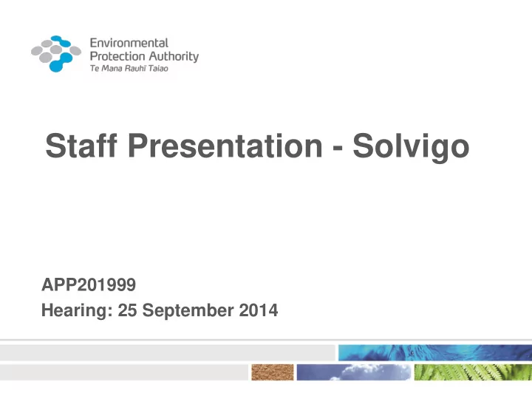Click the Environmental Protection Authority logo emblem
532x399 pixels.
(x=56, y=54)
